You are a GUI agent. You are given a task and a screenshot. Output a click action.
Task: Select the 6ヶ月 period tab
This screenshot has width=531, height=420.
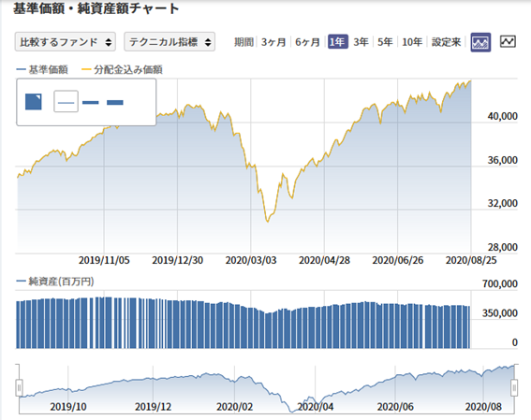(x=307, y=42)
